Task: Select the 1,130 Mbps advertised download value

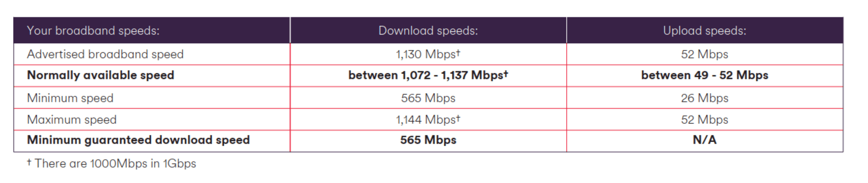Action: pos(425,54)
